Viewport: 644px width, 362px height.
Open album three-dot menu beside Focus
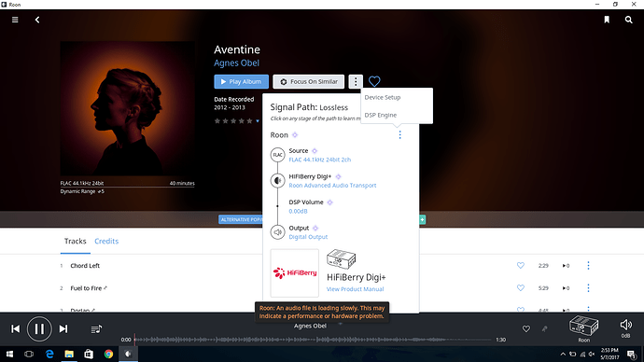point(356,82)
